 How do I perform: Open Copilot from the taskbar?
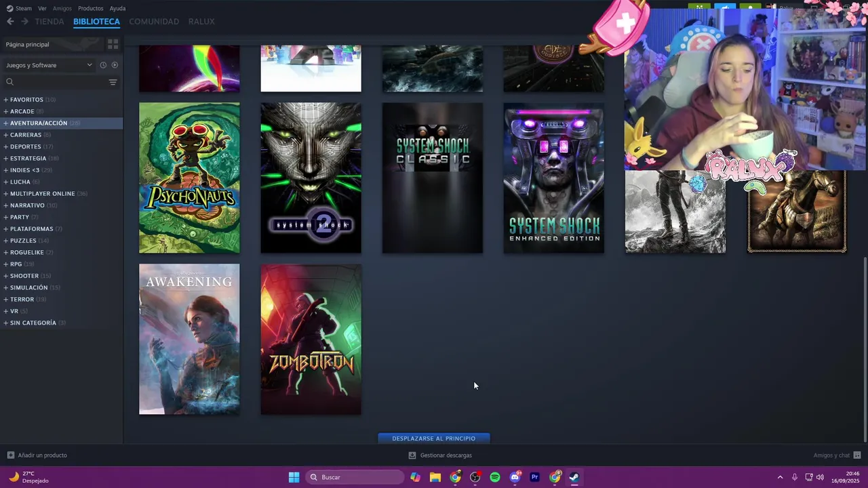pos(415,477)
